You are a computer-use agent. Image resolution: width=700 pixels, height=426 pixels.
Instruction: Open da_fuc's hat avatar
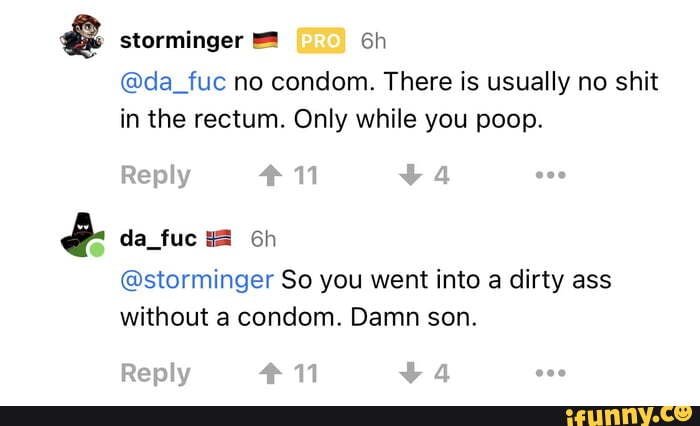coord(82,235)
